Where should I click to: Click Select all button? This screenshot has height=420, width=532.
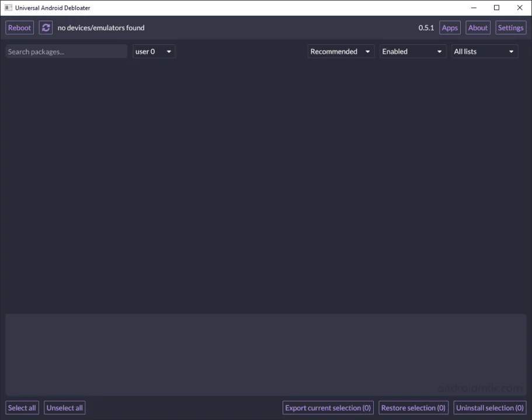[x=22, y=408]
